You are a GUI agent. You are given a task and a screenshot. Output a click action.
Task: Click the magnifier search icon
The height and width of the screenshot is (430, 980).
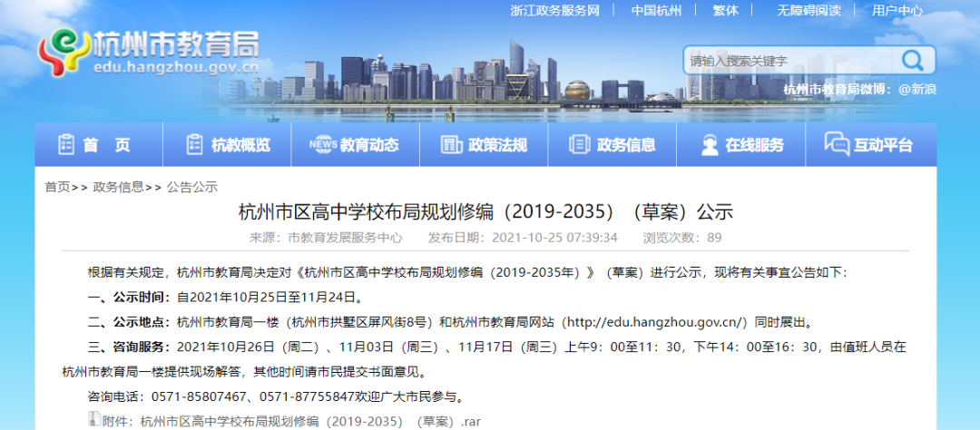pyautogui.click(x=911, y=61)
